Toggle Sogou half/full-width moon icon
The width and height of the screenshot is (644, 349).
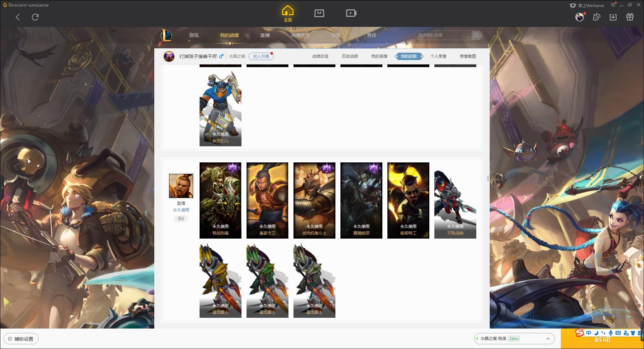(x=596, y=333)
